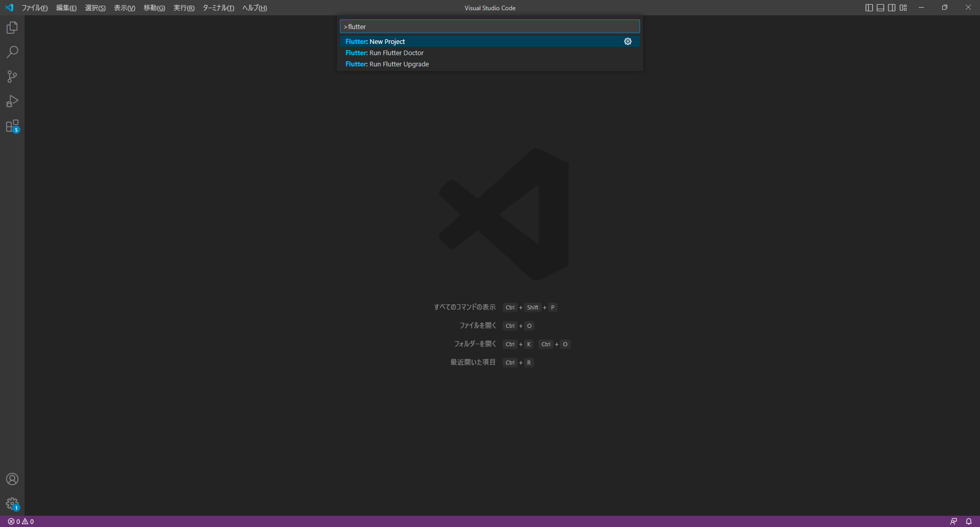Open notifications bell in status bar
The height and width of the screenshot is (527, 980).
point(969,521)
